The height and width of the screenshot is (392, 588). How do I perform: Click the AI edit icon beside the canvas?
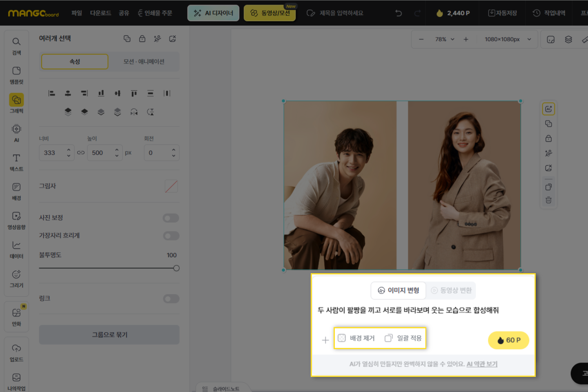(x=548, y=109)
